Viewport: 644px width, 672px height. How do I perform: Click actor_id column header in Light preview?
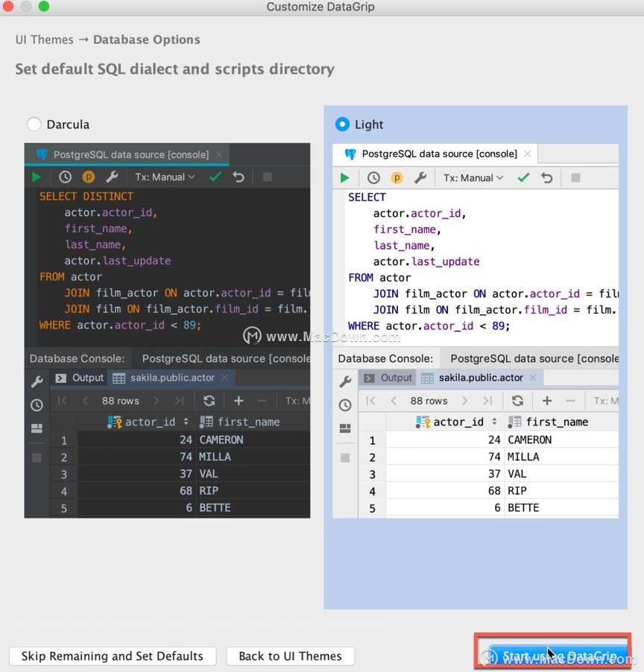click(446, 422)
